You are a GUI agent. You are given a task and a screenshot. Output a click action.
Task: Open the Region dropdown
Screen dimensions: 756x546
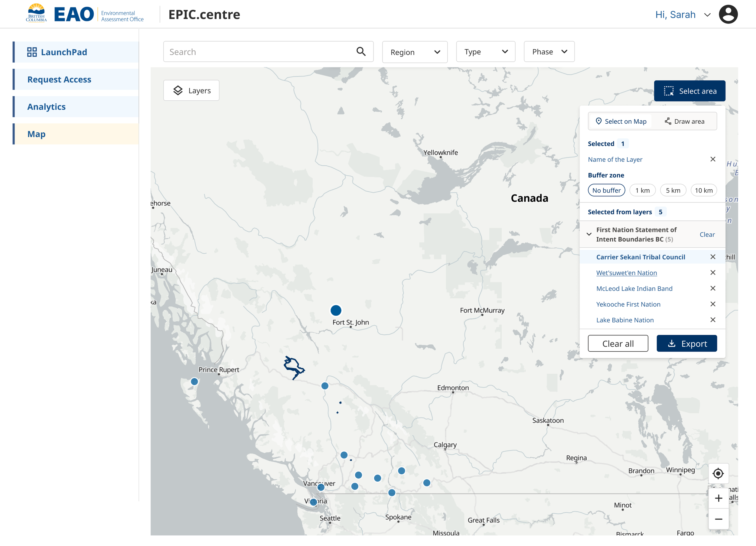click(x=415, y=52)
